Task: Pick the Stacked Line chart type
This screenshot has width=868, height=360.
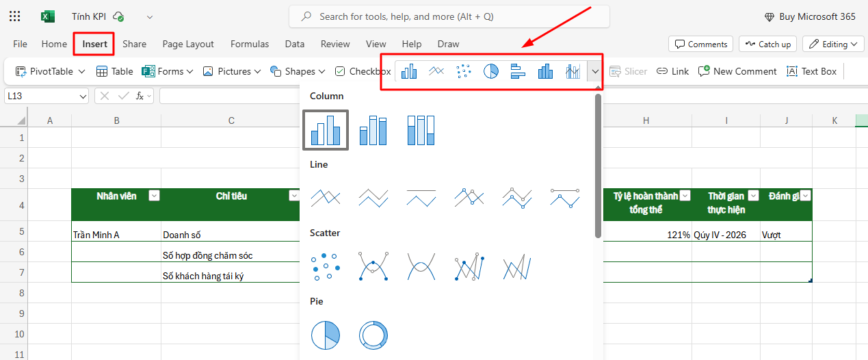Action: (x=373, y=198)
